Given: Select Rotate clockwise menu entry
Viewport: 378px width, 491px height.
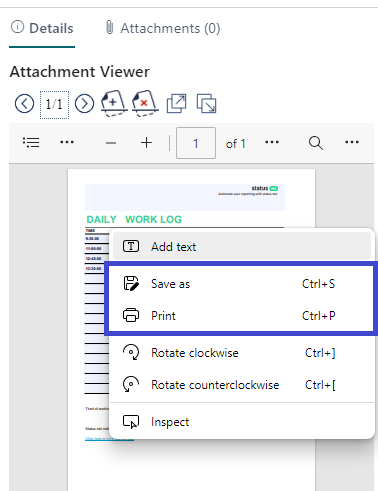Looking at the screenshot, I should pyautogui.click(x=241, y=353).
